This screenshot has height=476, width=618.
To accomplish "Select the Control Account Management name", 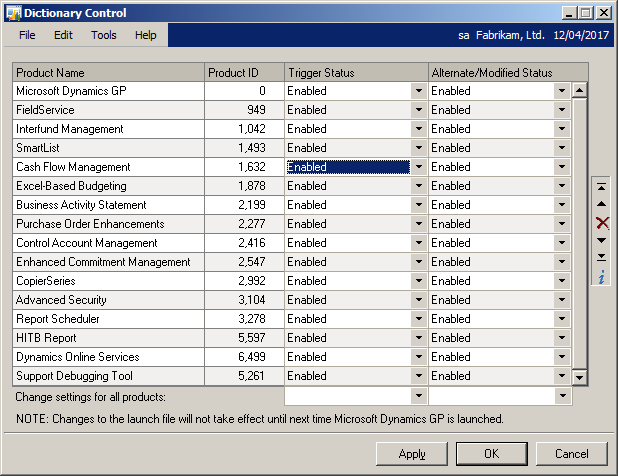I will coord(86,243).
